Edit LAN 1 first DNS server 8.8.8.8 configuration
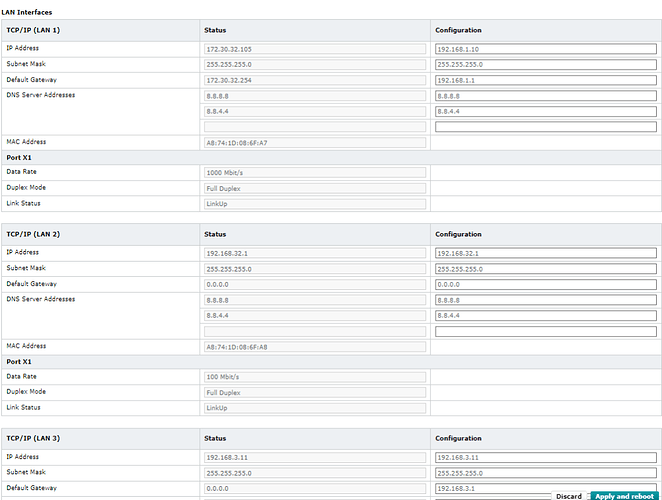 pyautogui.click(x=545, y=96)
